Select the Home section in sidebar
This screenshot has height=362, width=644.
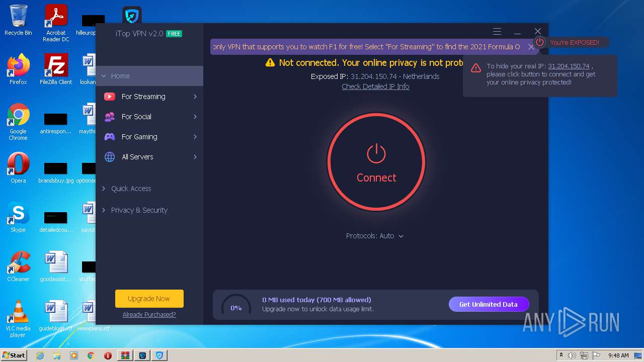[x=149, y=76]
